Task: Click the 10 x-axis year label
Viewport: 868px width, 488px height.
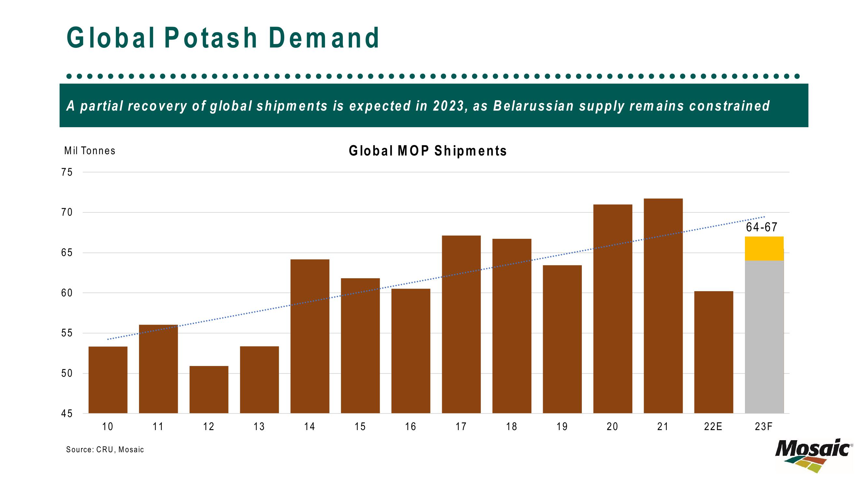Action: [107, 427]
